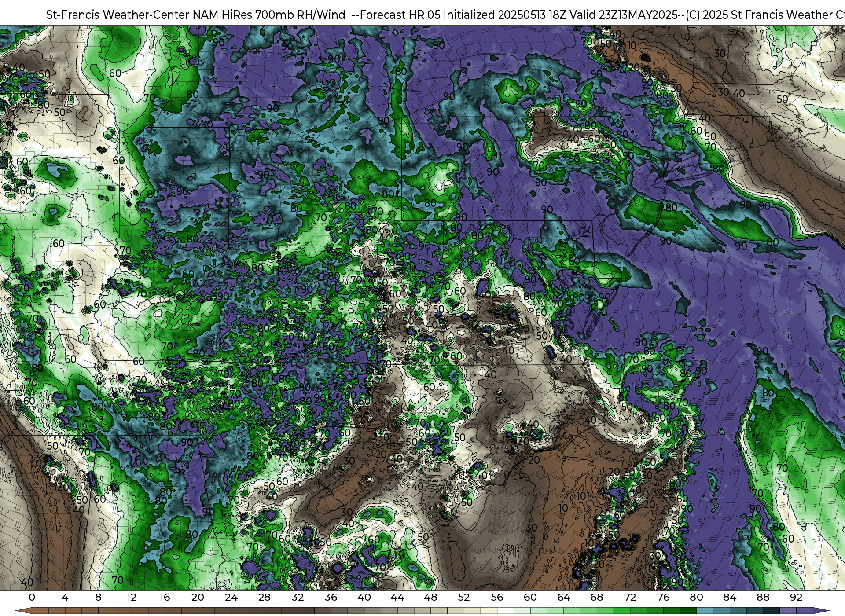The height and width of the screenshot is (616, 845).
Task: Select the '60' tick on the color bar legend
Action: [x=530, y=597]
